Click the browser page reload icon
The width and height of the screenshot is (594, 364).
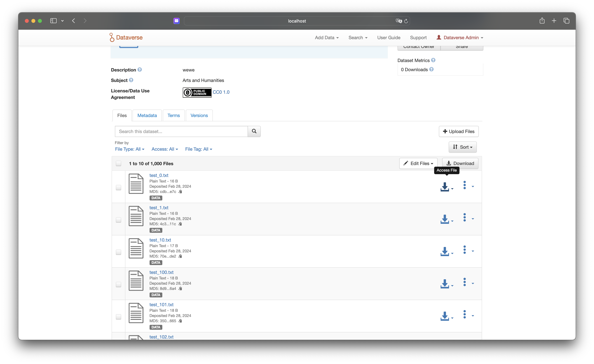click(x=406, y=21)
